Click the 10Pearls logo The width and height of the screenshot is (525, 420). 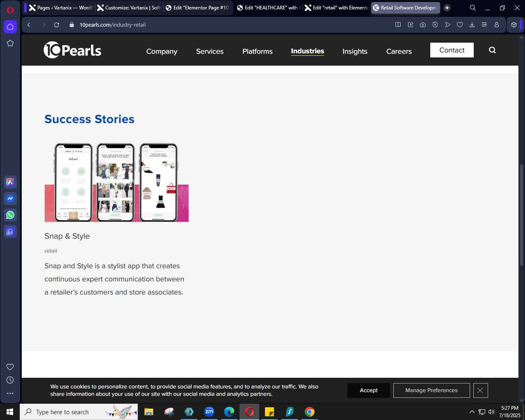(73, 50)
